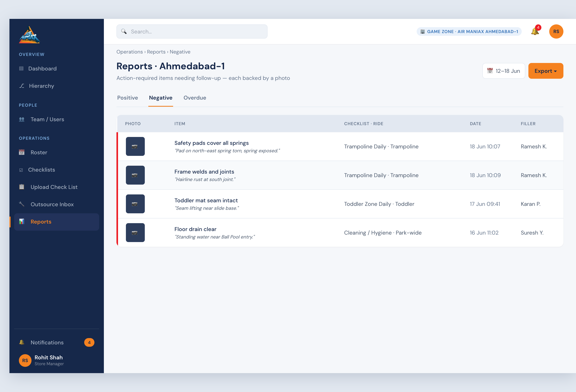Click the Checklists checkbox icon
Image resolution: width=576 pixels, height=392 pixels.
click(21, 170)
